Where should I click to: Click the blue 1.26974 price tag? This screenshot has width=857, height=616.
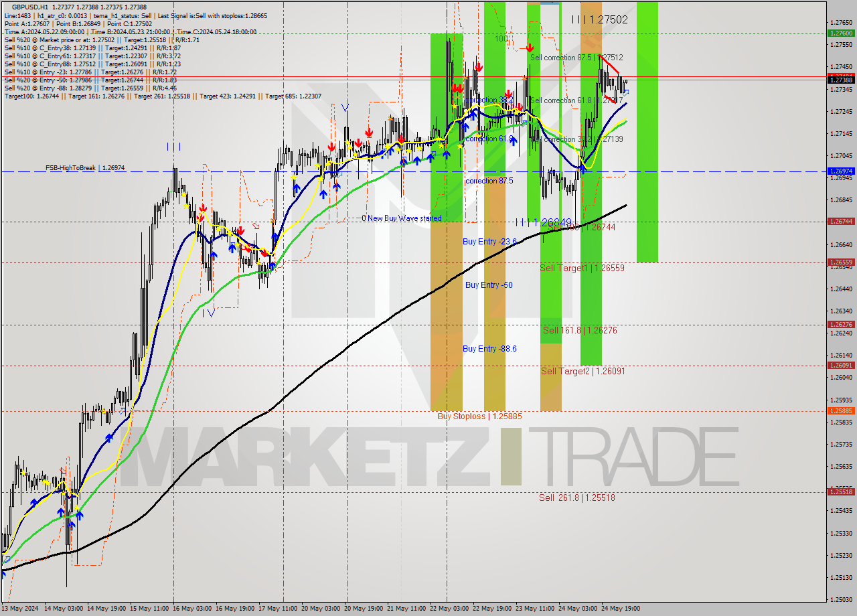[x=841, y=171]
